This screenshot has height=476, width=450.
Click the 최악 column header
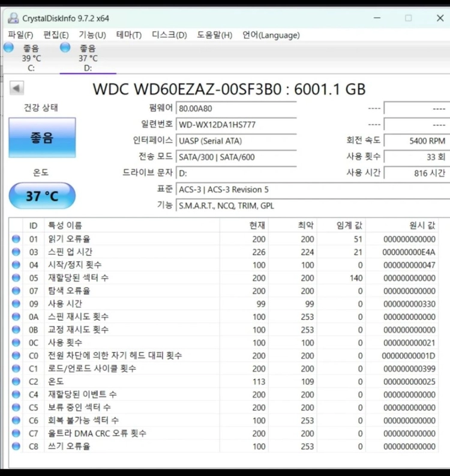coord(293,225)
